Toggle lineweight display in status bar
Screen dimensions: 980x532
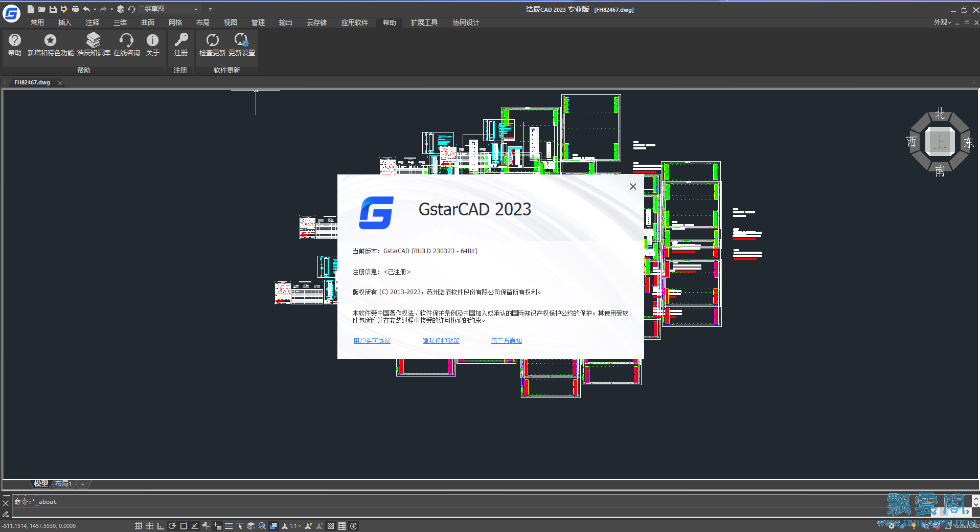tap(229, 526)
